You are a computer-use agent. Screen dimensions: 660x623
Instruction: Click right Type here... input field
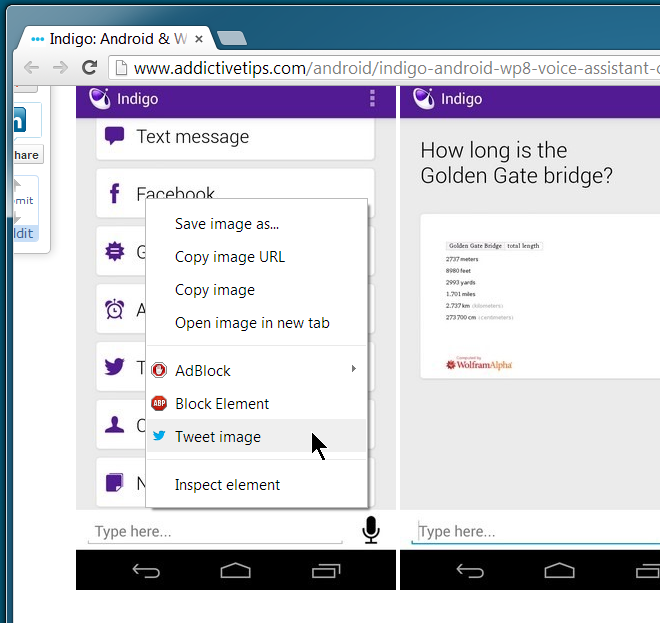[x=535, y=531]
